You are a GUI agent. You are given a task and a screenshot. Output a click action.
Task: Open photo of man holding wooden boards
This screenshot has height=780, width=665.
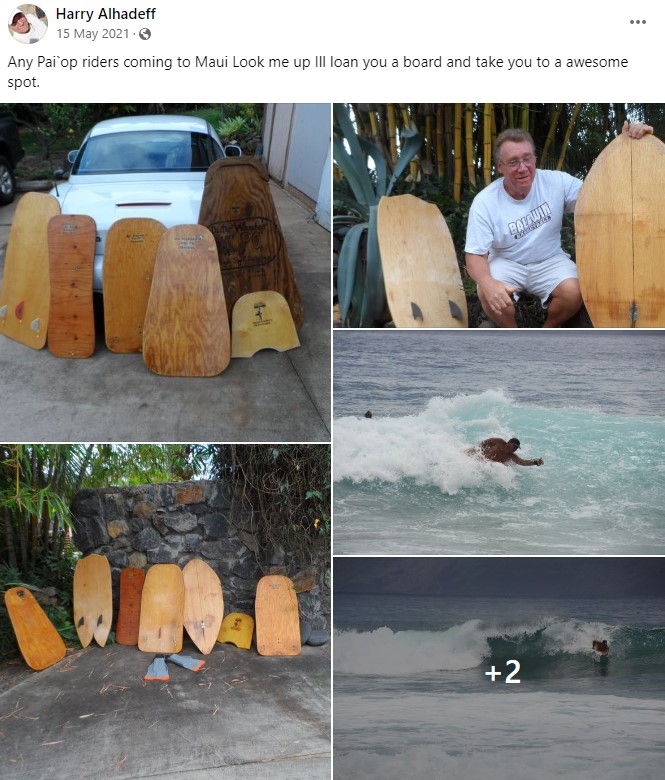499,215
